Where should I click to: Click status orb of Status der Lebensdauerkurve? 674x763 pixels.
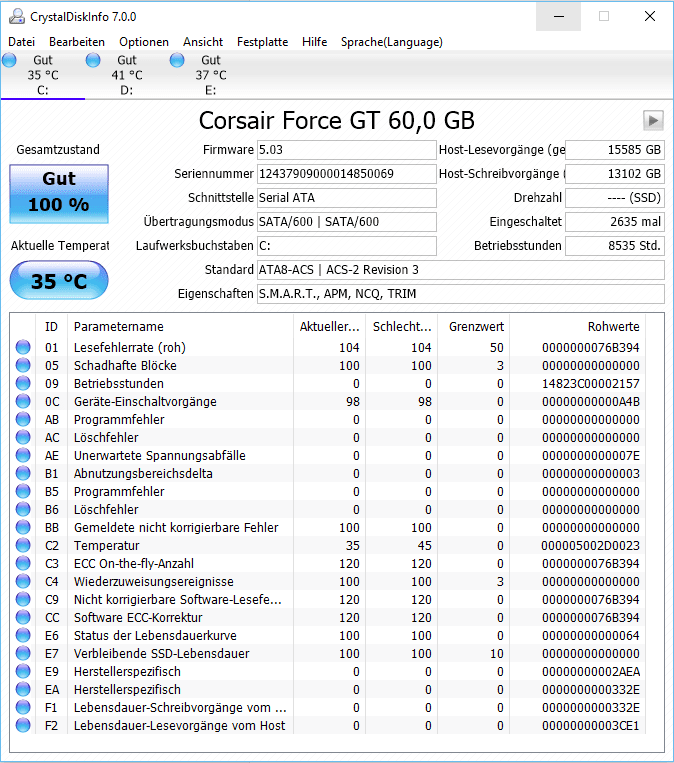tap(23, 636)
